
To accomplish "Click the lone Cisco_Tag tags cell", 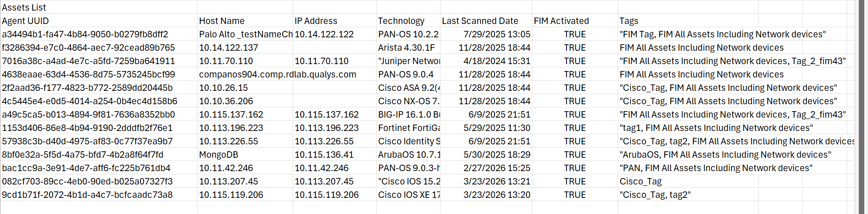I will 640,181.
